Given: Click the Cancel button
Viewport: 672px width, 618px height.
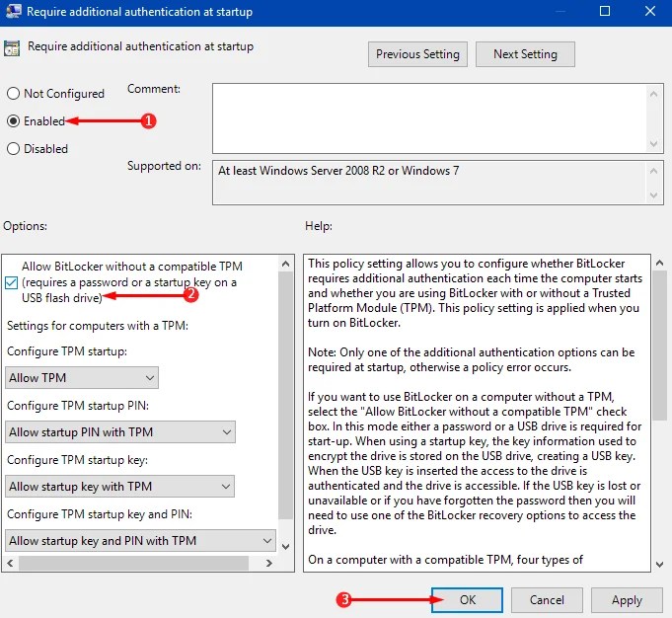Looking at the screenshot, I should tap(547, 600).
